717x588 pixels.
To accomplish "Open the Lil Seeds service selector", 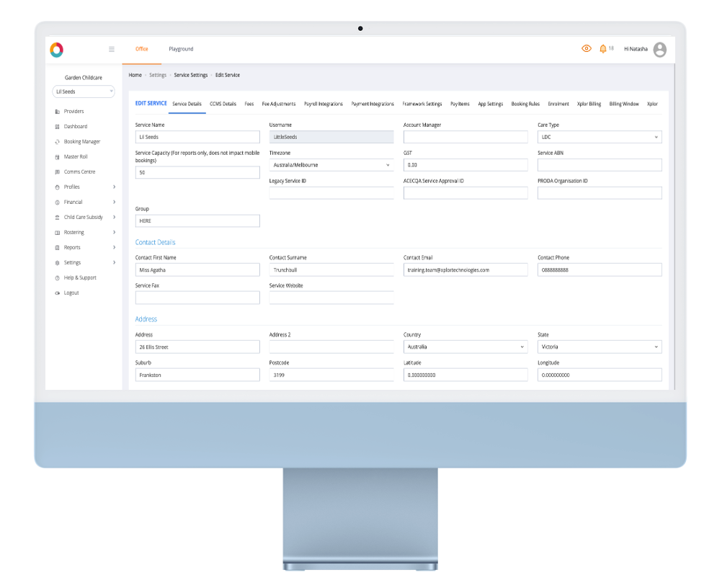I will pyautogui.click(x=84, y=92).
